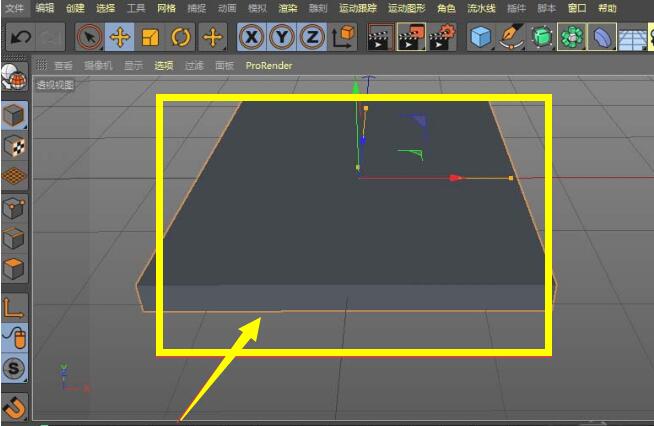Open the 窗口 menu
The width and height of the screenshot is (654, 426).
(577, 8)
